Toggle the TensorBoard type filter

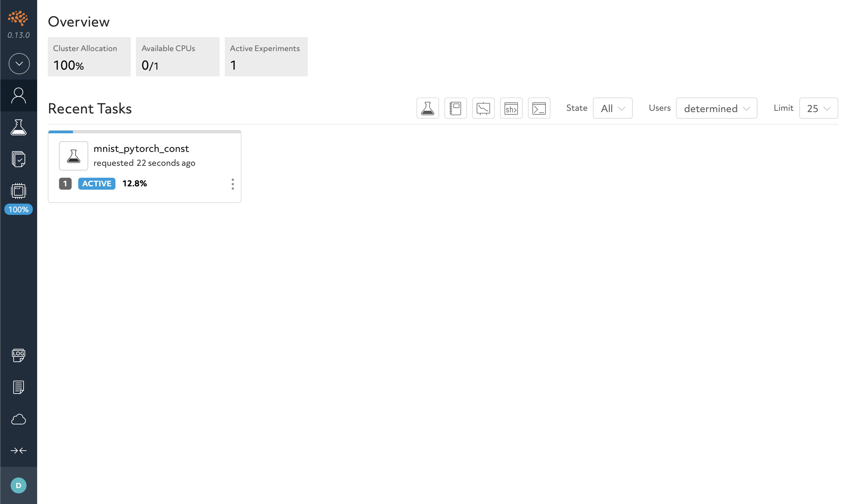483,108
